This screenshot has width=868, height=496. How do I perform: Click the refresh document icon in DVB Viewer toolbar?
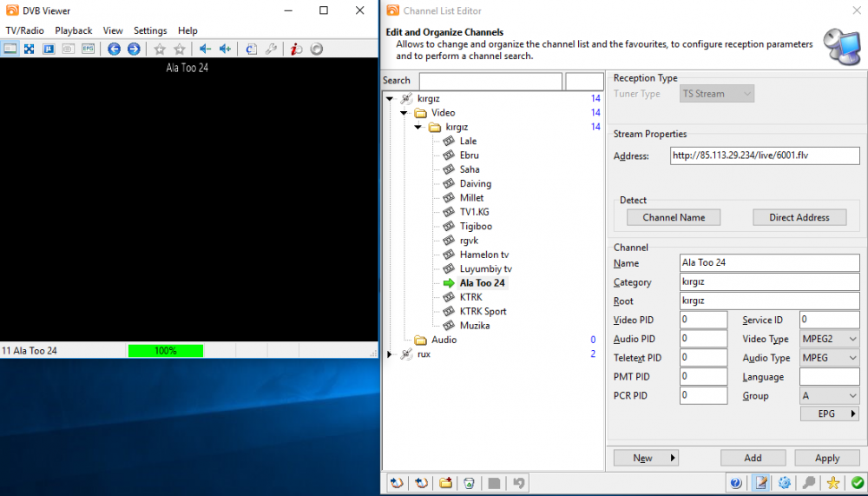coord(251,49)
